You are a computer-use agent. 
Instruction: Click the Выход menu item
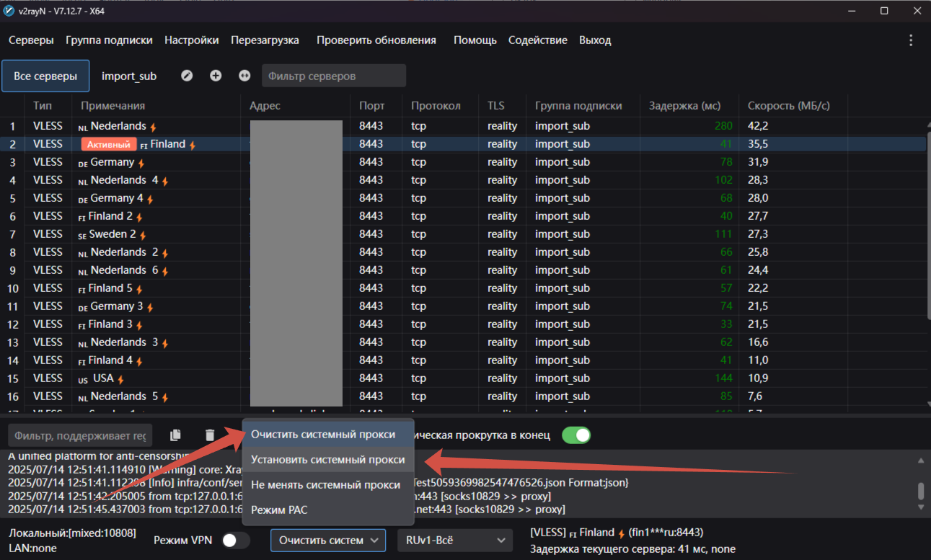[x=595, y=40]
